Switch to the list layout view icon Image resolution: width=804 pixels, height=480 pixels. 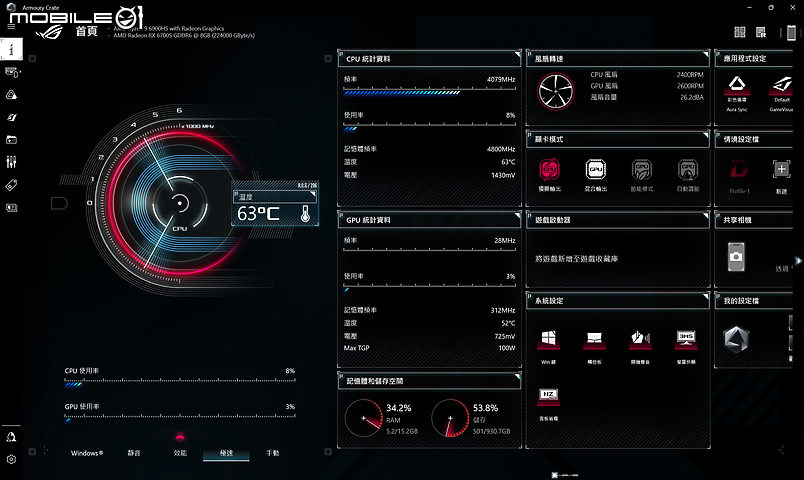761,32
